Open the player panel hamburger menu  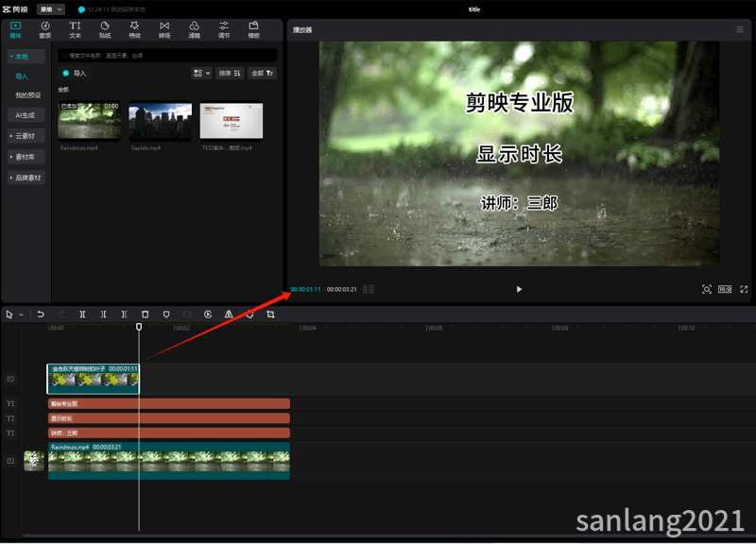tap(740, 30)
